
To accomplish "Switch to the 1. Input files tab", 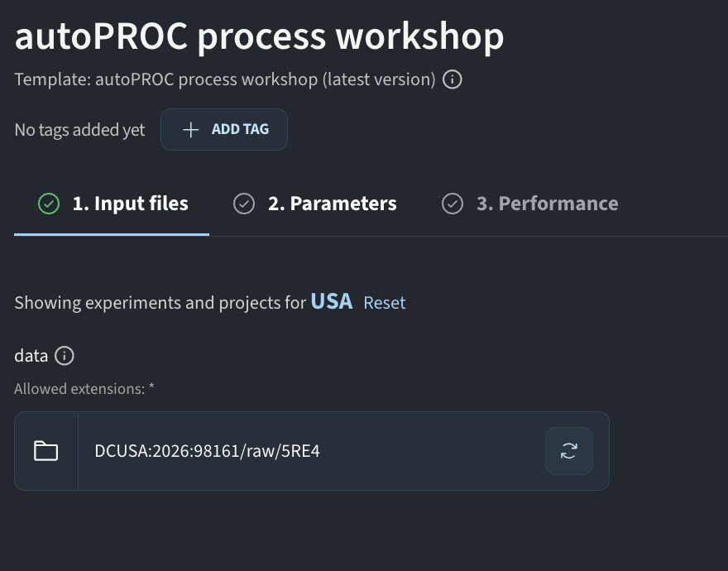I will (x=112, y=204).
